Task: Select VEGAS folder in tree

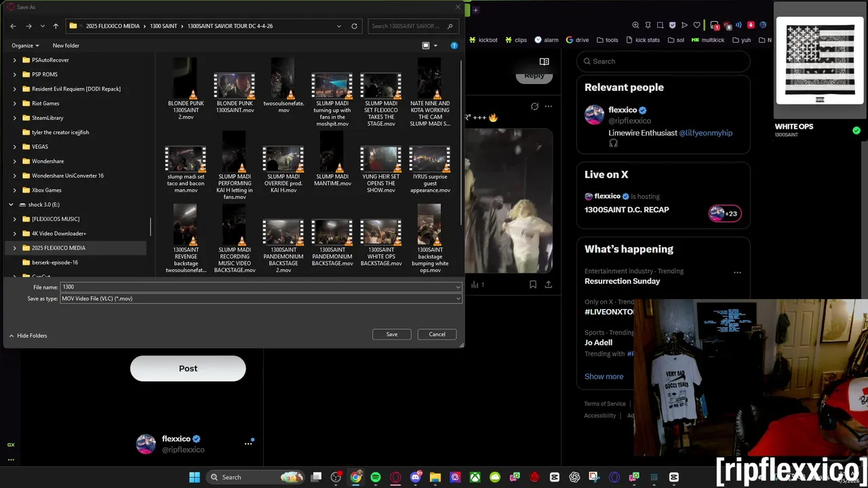Action: point(40,146)
